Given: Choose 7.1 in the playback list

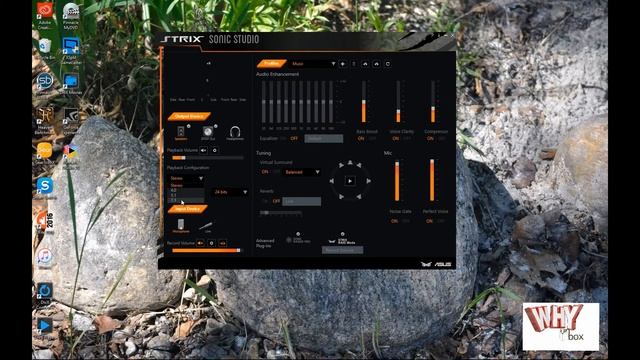Looking at the screenshot, I should 187,200.
